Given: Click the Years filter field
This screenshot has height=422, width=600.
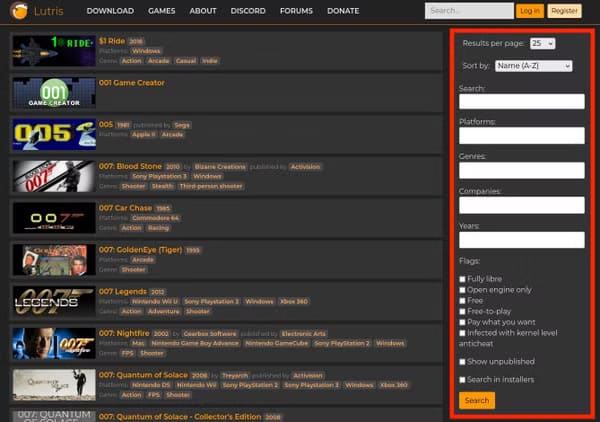Looking at the screenshot, I should 522,240.
